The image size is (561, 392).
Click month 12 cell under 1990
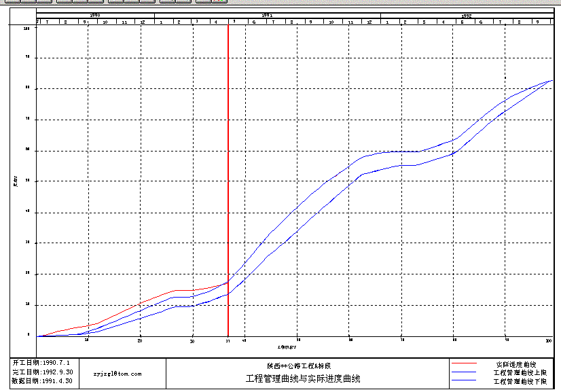[x=142, y=22]
